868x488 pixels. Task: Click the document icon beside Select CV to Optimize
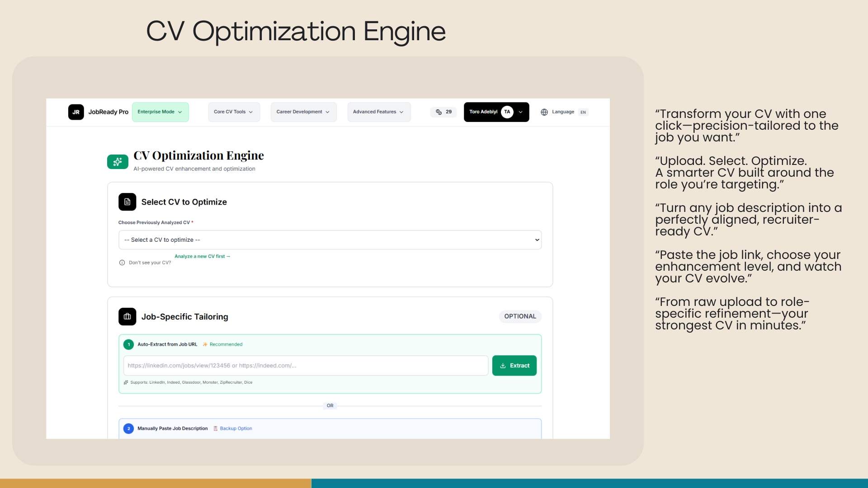coord(127,202)
